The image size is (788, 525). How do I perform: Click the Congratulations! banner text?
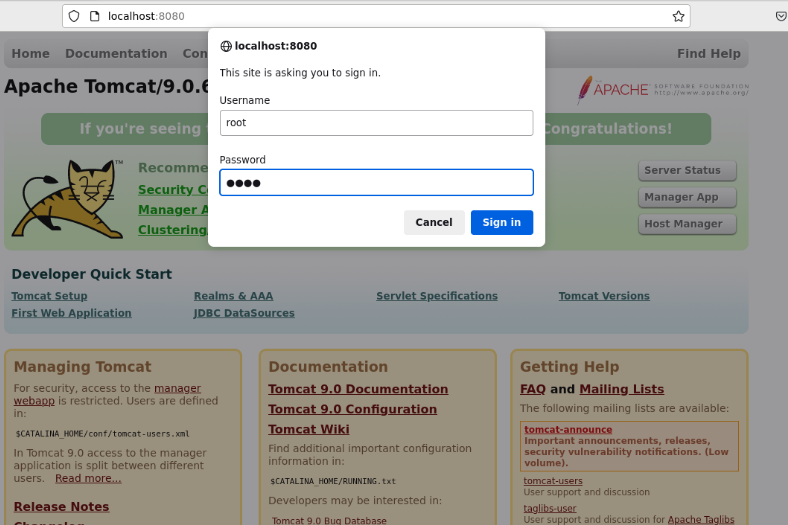(x=607, y=129)
